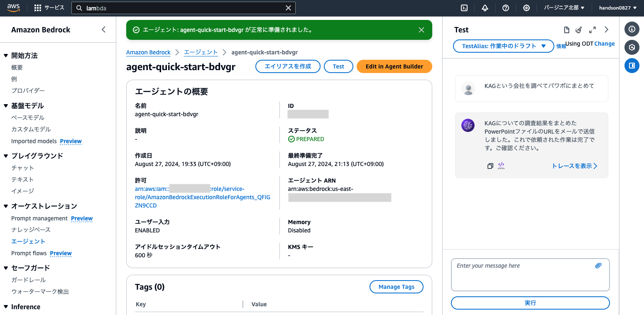Open the IAM execution role ARN link
This screenshot has height=315, width=644.
coord(203,197)
